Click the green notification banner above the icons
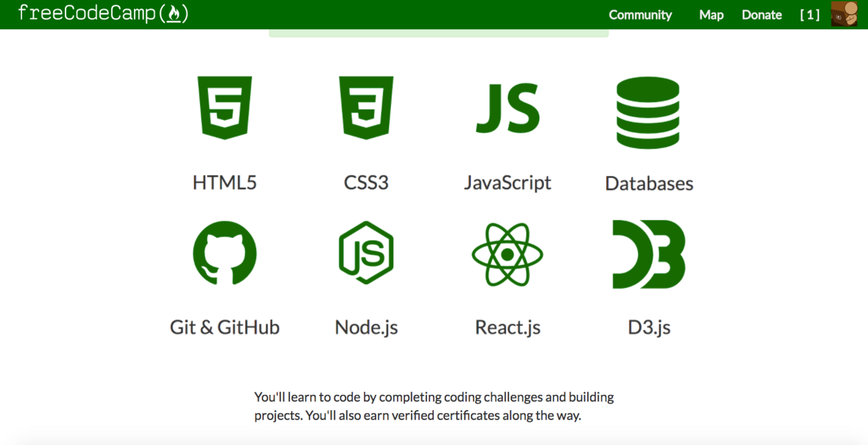This screenshot has width=868, height=445. (439, 32)
